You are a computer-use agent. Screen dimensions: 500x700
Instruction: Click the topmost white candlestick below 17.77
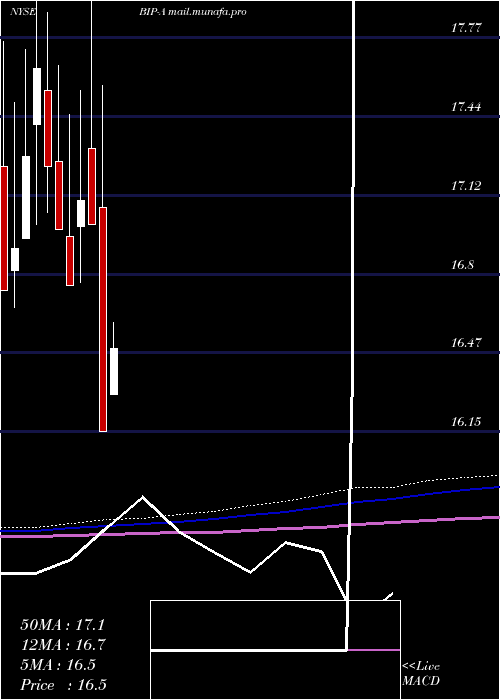pyautogui.click(x=37, y=96)
